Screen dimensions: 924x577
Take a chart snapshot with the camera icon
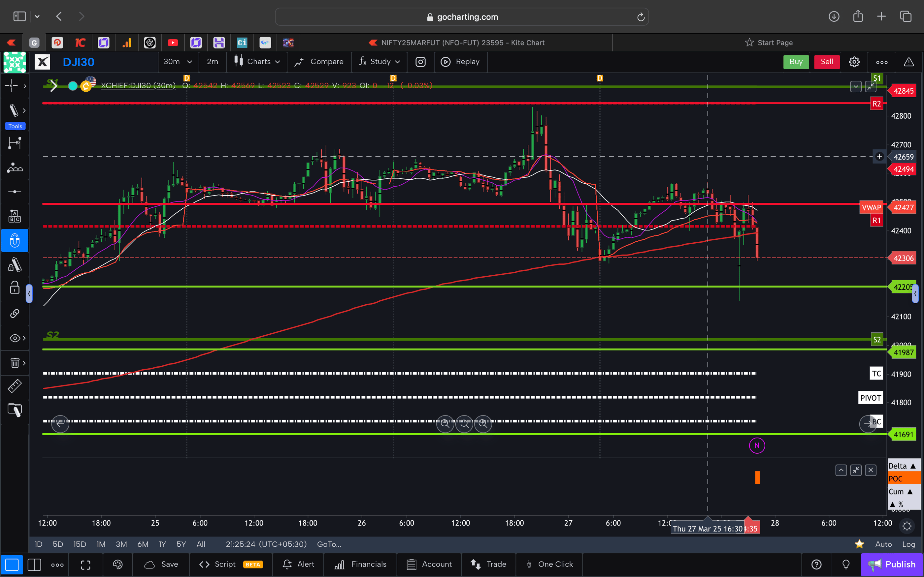[x=420, y=62]
